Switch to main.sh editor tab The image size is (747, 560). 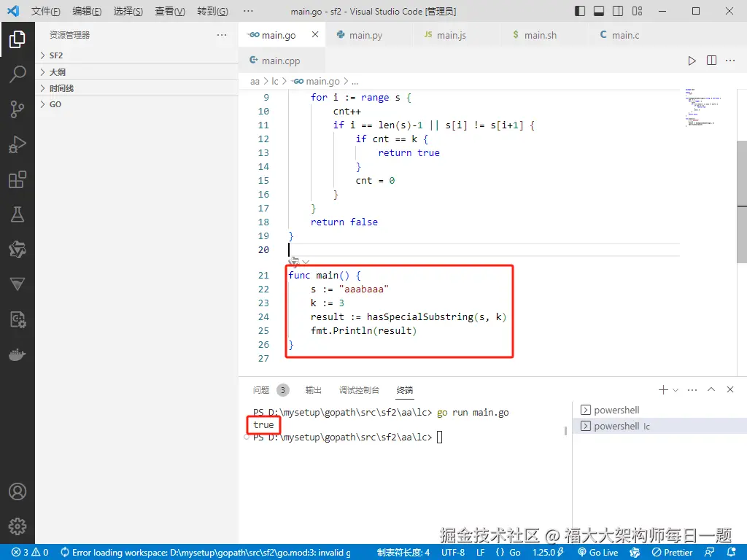[x=543, y=35]
